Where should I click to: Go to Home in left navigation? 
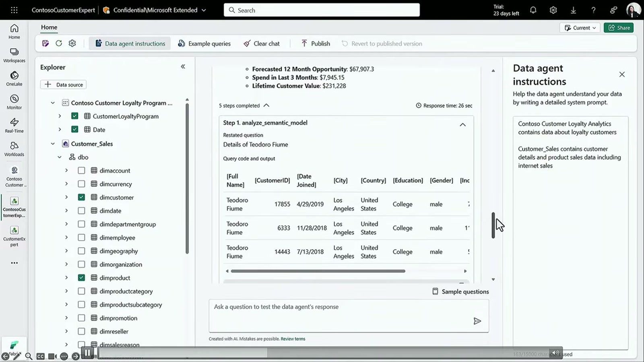[x=14, y=31]
